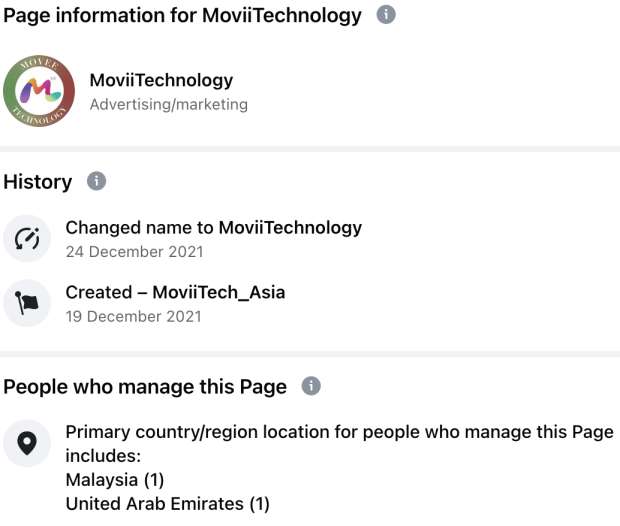The image size is (620, 526).
Task: Click the 'Primary country/region location' description text
Action: click(x=339, y=432)
